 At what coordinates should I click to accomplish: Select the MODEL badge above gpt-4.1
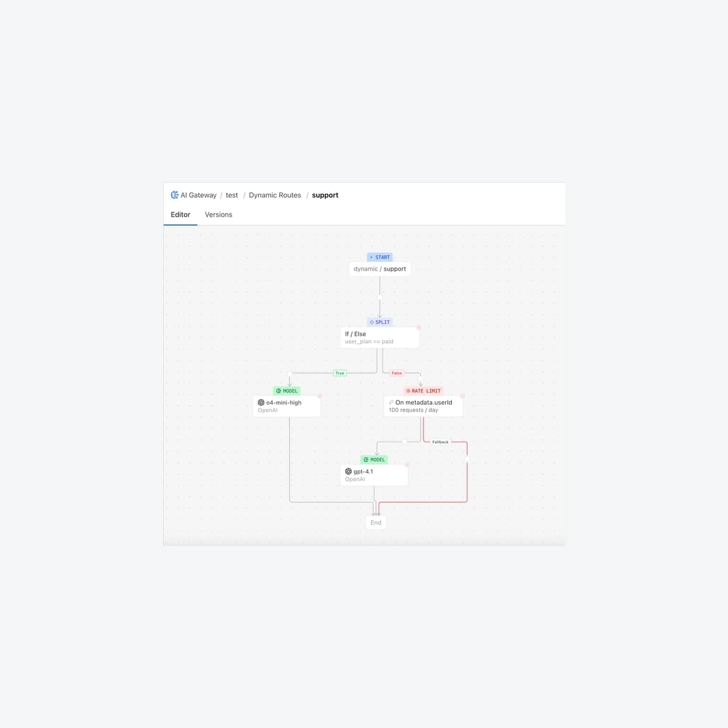(374, 460)
